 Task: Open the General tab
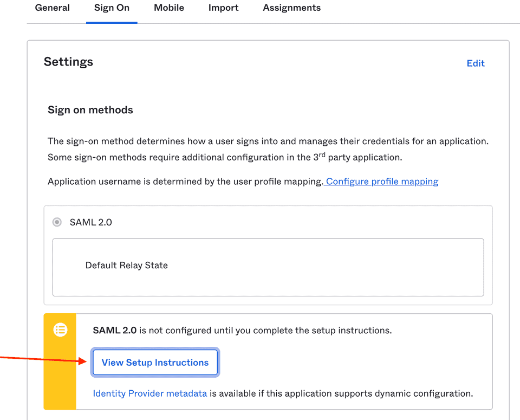coord(52,8)
